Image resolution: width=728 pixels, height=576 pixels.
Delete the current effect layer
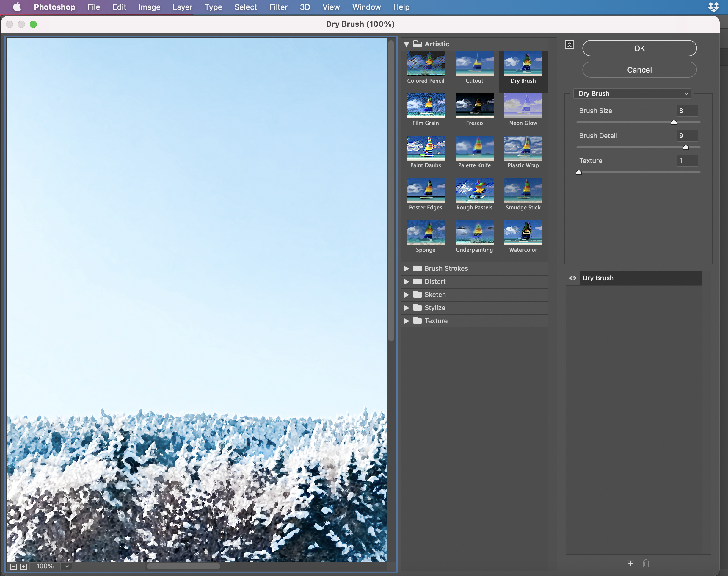coord(646,564)
